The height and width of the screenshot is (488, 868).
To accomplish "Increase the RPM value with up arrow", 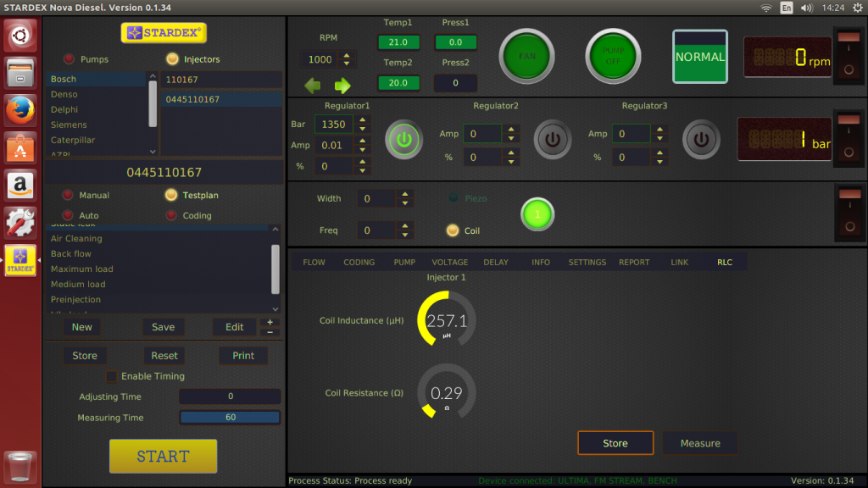I will coord(347,55).
